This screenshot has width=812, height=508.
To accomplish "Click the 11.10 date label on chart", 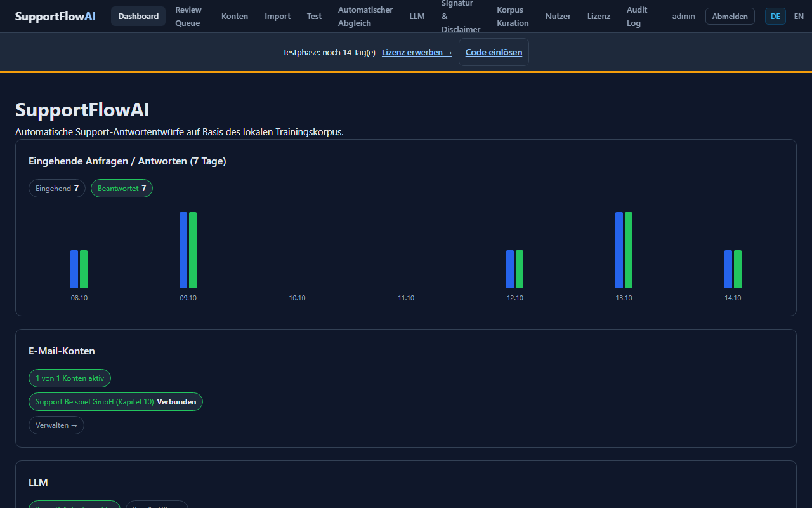I will pos(406,298).
